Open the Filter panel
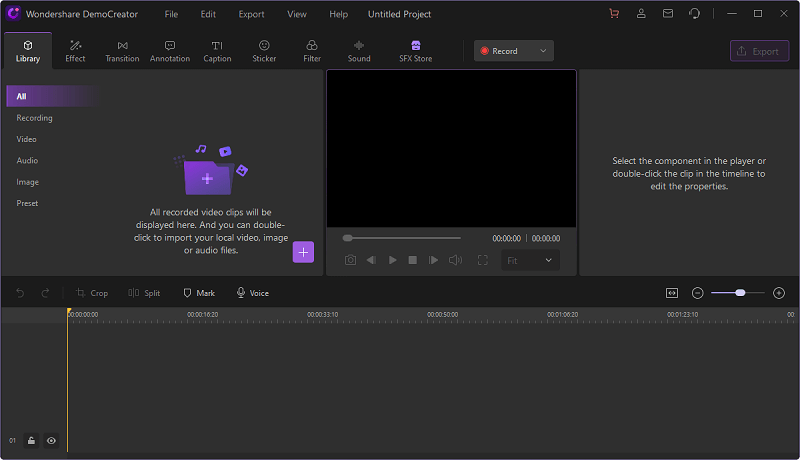This screenshot has height=460, width=800. pyautogui.click(x=312, y=51)
